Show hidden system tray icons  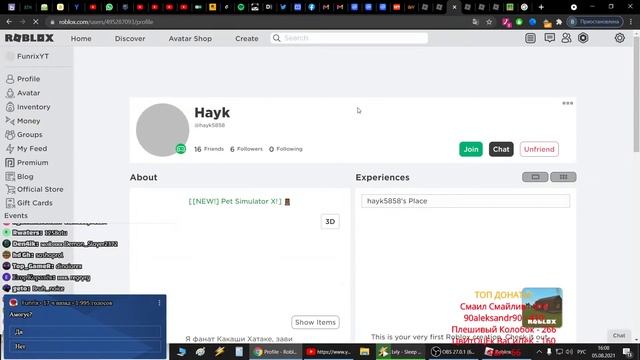click(x=539, y=351)
